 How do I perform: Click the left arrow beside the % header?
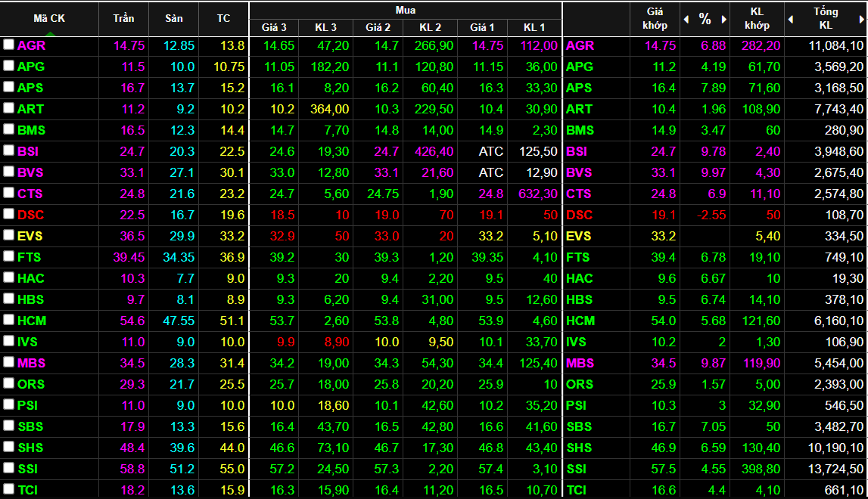(686, 20)
